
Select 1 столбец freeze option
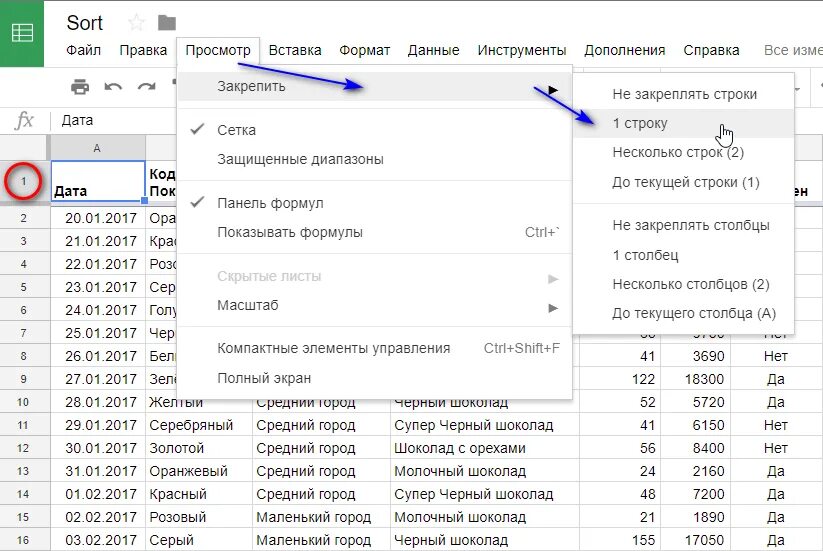click(683, 255)
